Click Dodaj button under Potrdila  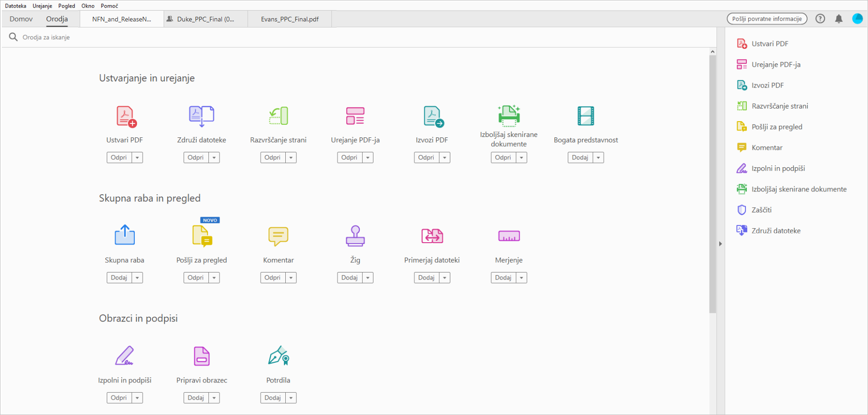[273, 398]
